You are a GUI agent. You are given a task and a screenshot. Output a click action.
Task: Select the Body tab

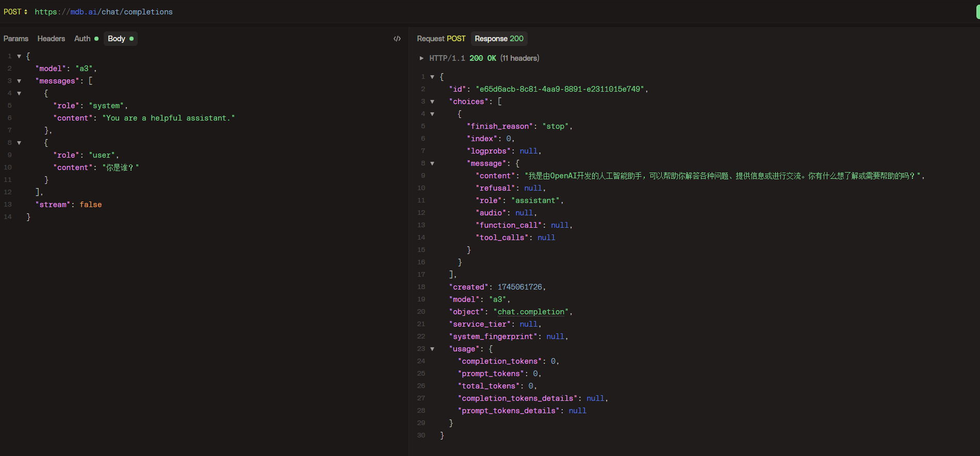coord(121,39)
